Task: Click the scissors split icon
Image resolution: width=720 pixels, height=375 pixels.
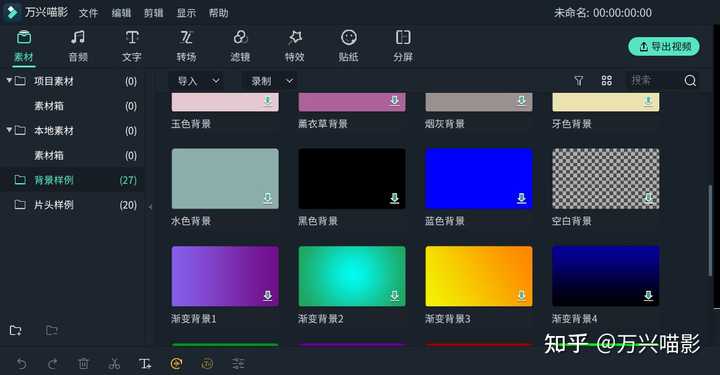Action: pyautogui.click(x=114, y=364)
